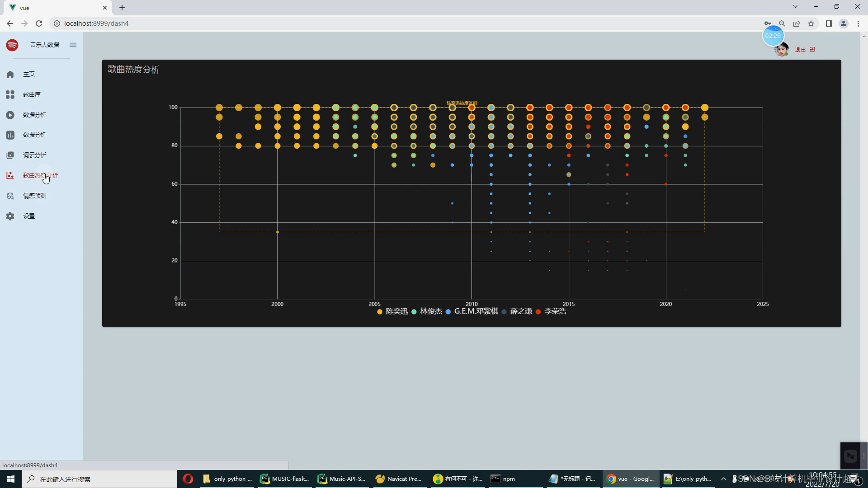Click the play-circle icon for 数据分析
The image size is (868, 488).
[x=10, y=115]
